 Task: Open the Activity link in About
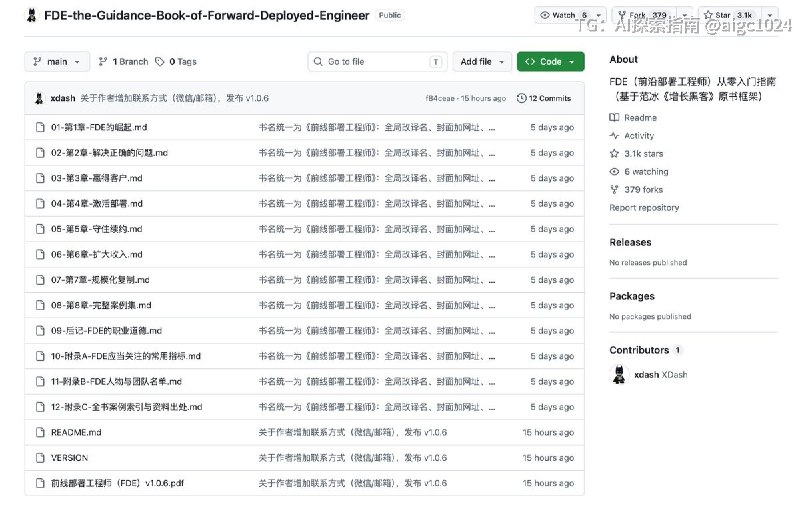pyautogui.click(x=632, y=136)
